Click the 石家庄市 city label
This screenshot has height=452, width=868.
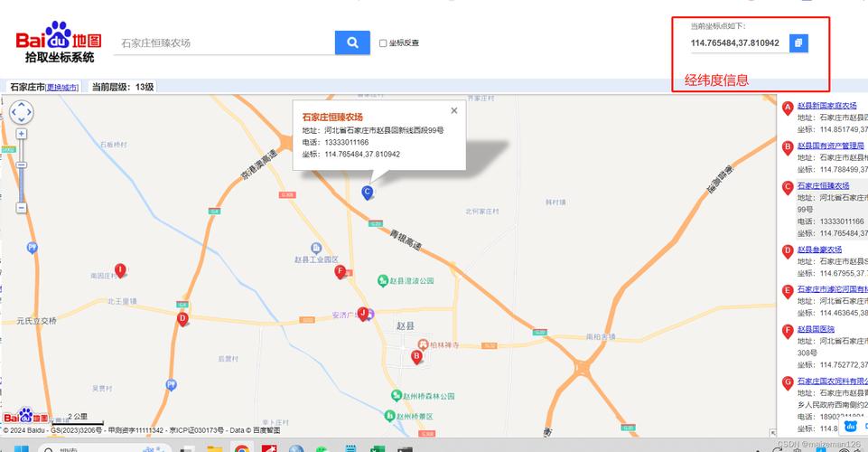pyautogui.click(x=28, y=87)
